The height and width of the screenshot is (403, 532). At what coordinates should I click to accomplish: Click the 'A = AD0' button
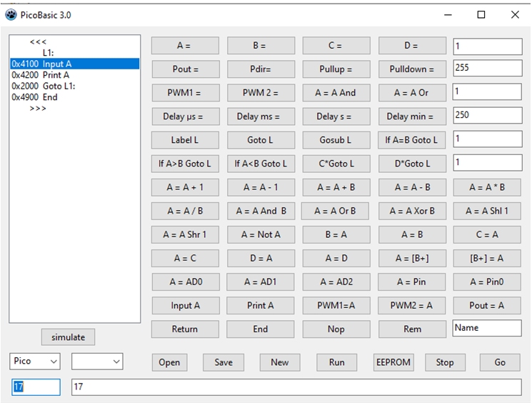tap(185, 282)
